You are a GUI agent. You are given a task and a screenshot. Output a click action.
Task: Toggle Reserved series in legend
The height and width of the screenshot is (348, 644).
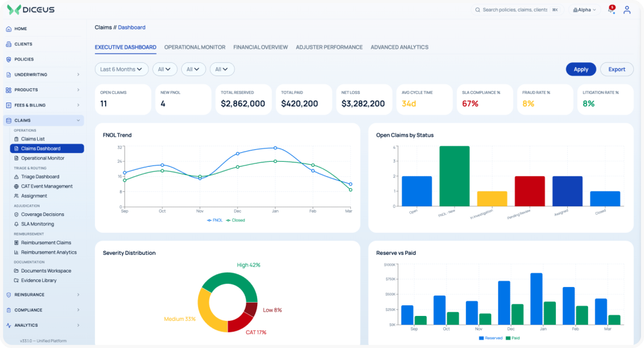491,338
